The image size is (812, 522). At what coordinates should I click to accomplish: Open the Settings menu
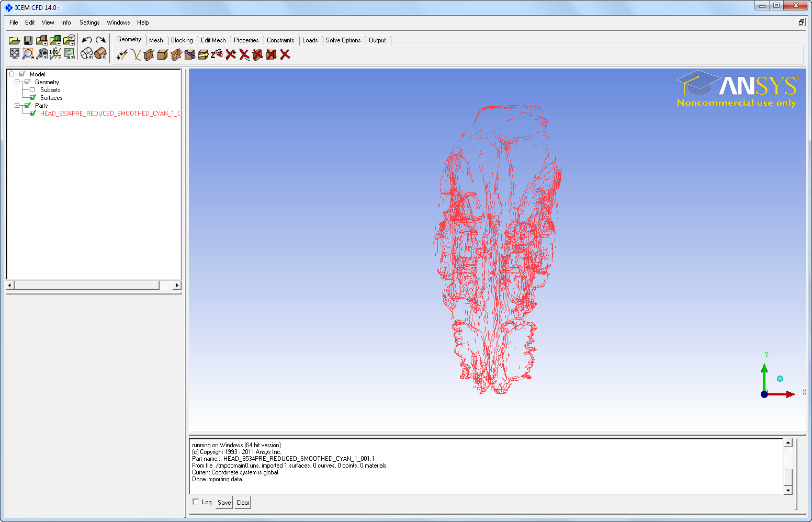coord(89,22)
